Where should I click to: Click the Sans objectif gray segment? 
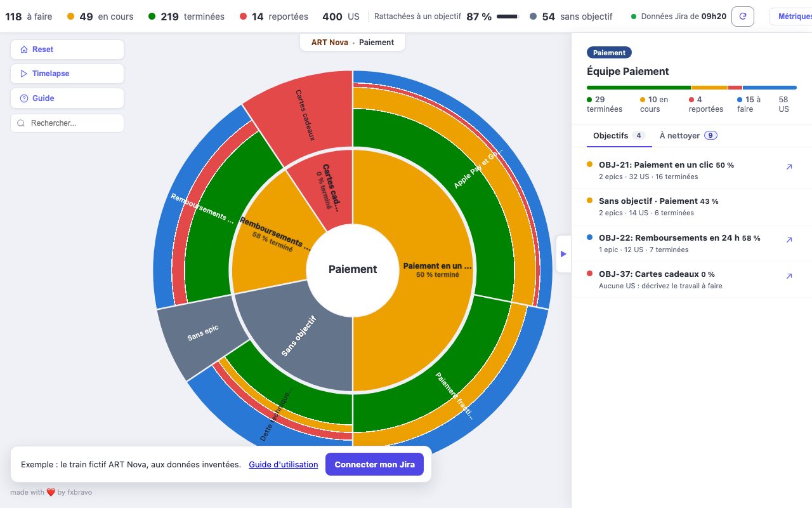point(298,337)
